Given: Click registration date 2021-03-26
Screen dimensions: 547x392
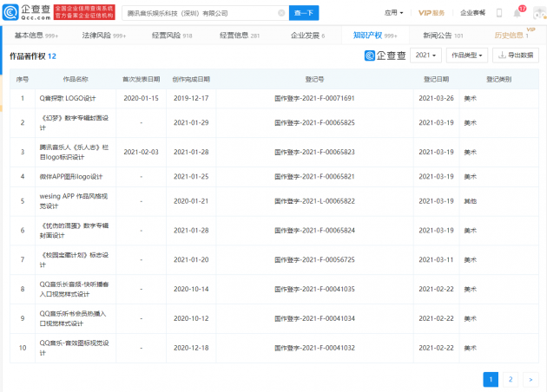Looking at the screenshot, I should point(436,98).
